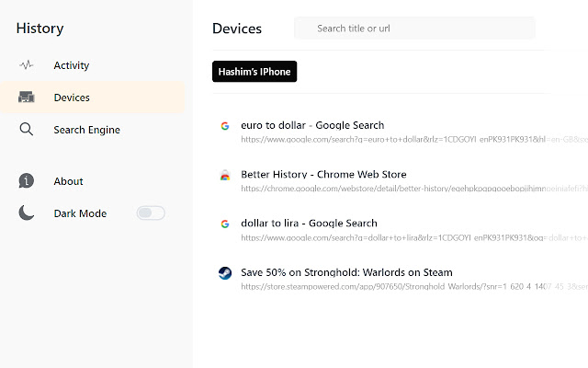Open "dollar to lira - Google Search" entry
This screenshot has width=588, height=368.
coord(309,224)
